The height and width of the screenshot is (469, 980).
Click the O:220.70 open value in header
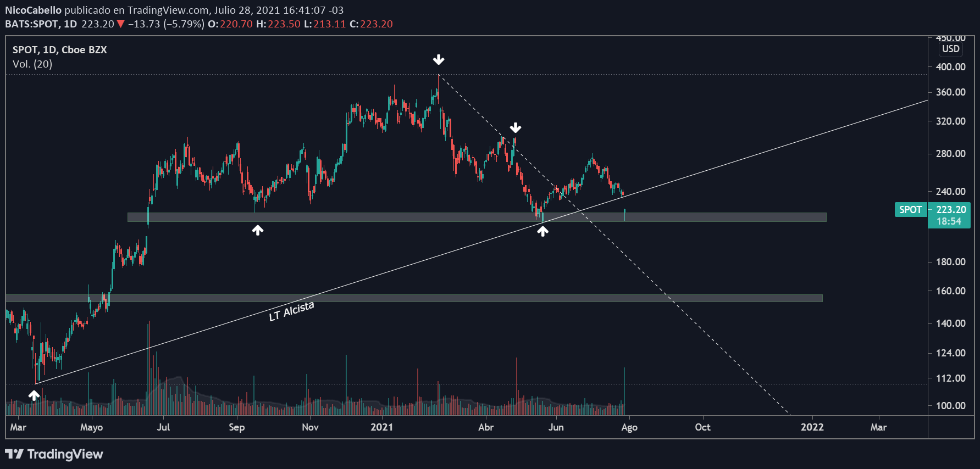230,24
